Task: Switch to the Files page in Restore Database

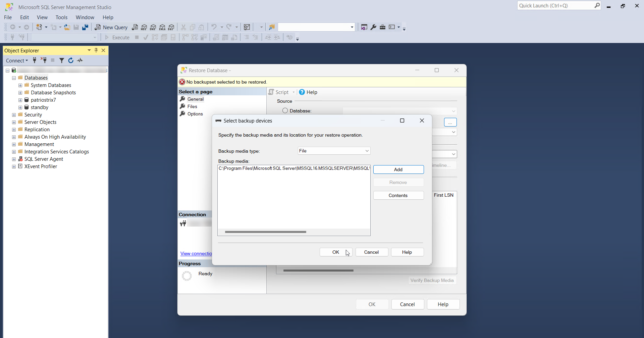Action: [x=193, y=106]
